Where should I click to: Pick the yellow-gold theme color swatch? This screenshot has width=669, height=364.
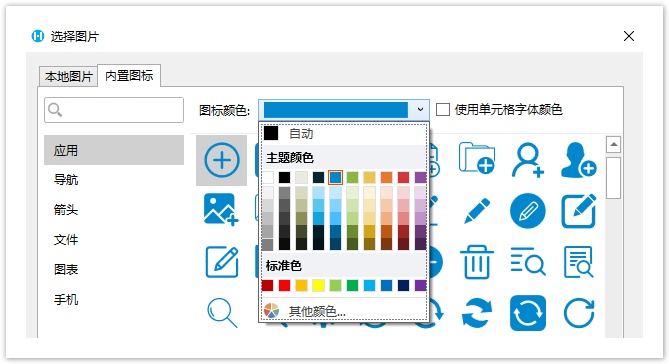click(369, 177)
